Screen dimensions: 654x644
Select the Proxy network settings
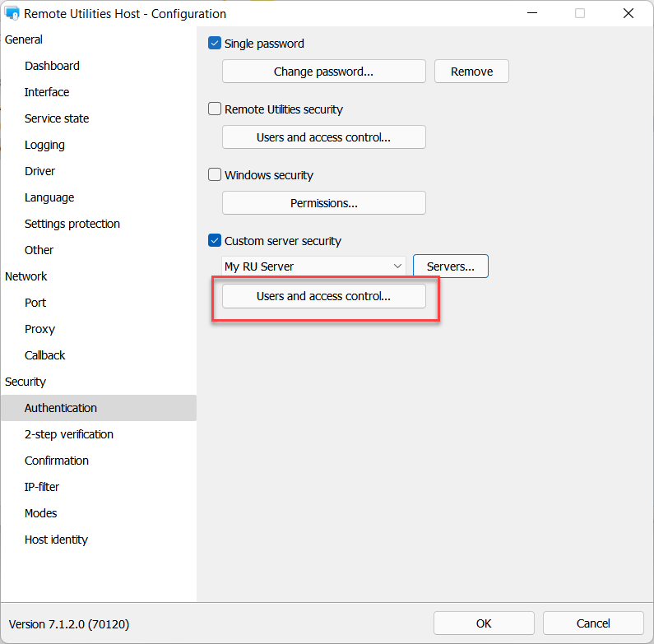coord(39,329)
